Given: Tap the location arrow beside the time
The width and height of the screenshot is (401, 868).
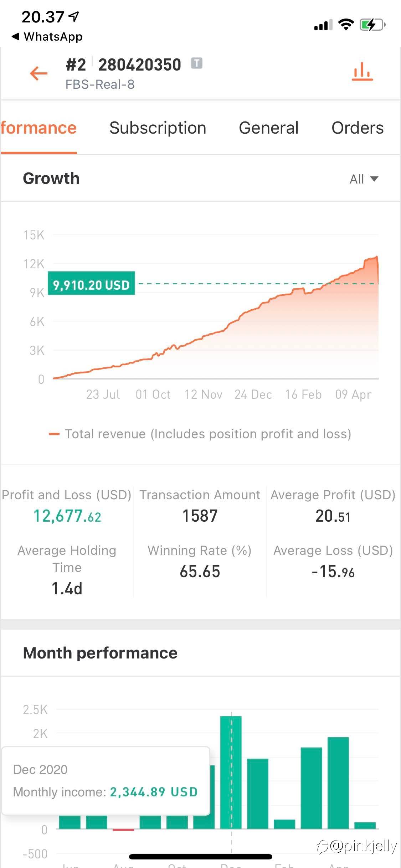Looking at the screenshot, I should [x=74, y=16].
